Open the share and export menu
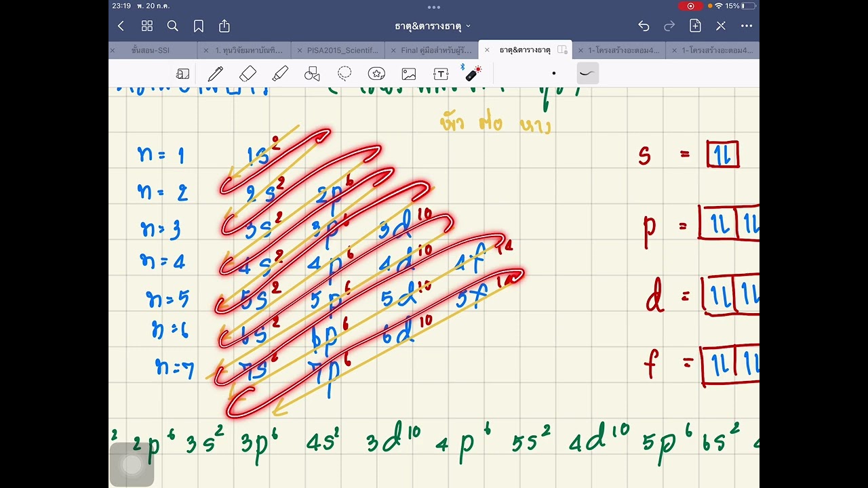This screenshot has width=868, height=488. [224, 26]
